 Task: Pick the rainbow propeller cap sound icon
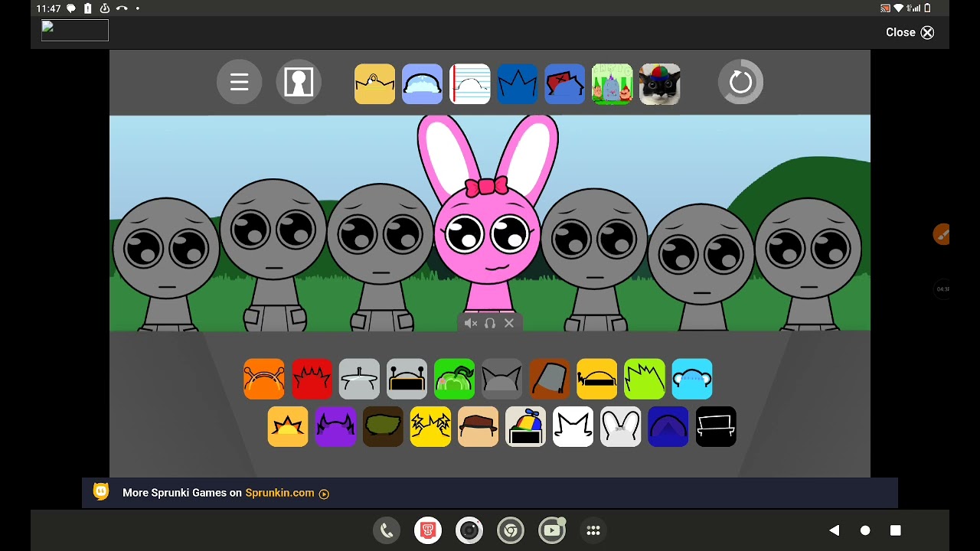pyautogui.click(x=525, y=426)
